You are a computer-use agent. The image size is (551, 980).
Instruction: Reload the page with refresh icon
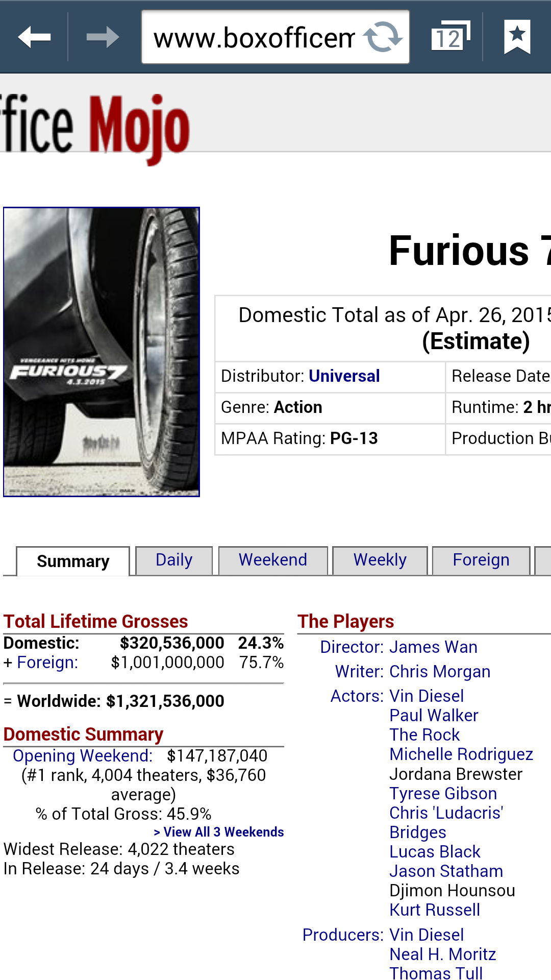(x=383, y=37)
